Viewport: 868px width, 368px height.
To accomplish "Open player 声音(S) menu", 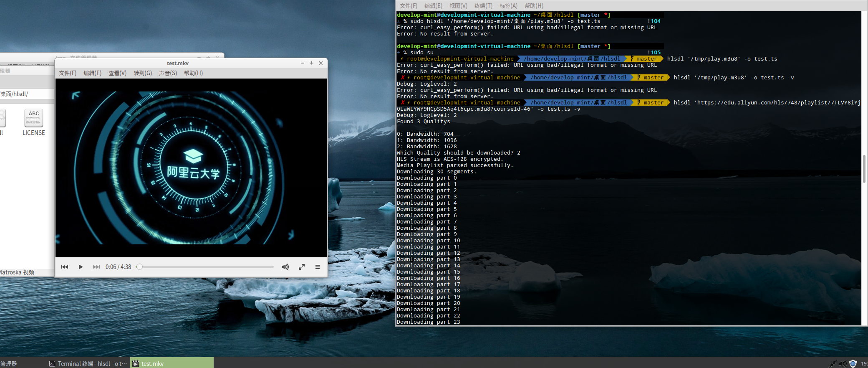I will pyautogui.click(x=168, y=73).
